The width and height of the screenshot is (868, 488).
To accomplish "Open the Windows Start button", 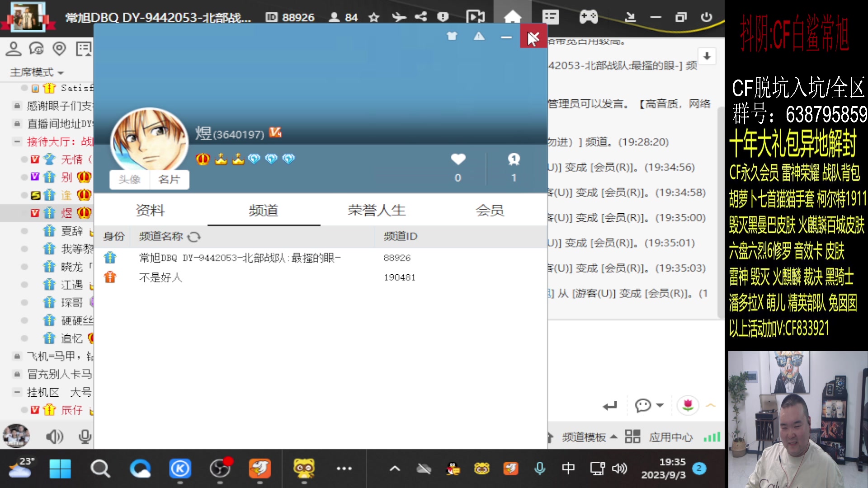I will [x=60, y=469].
